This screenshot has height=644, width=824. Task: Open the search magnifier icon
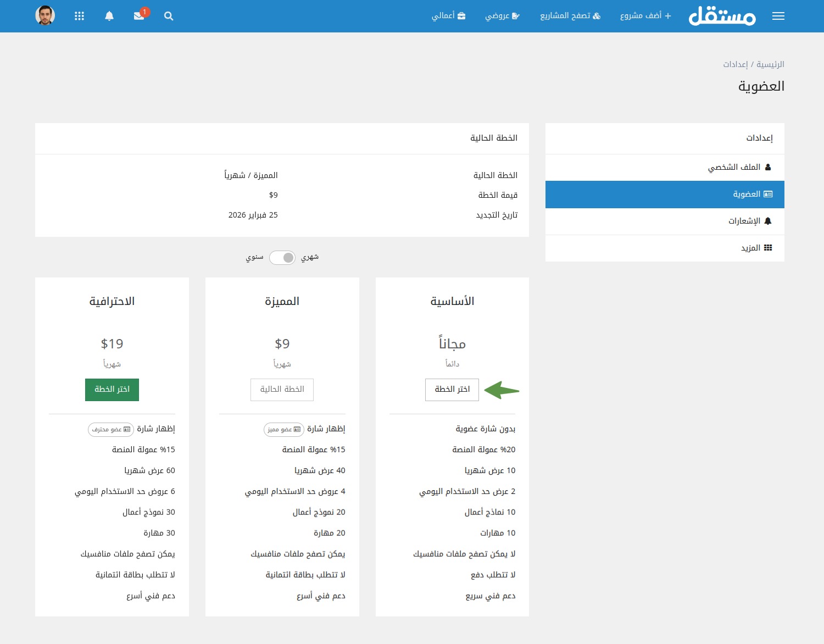(x=169, y=16)
